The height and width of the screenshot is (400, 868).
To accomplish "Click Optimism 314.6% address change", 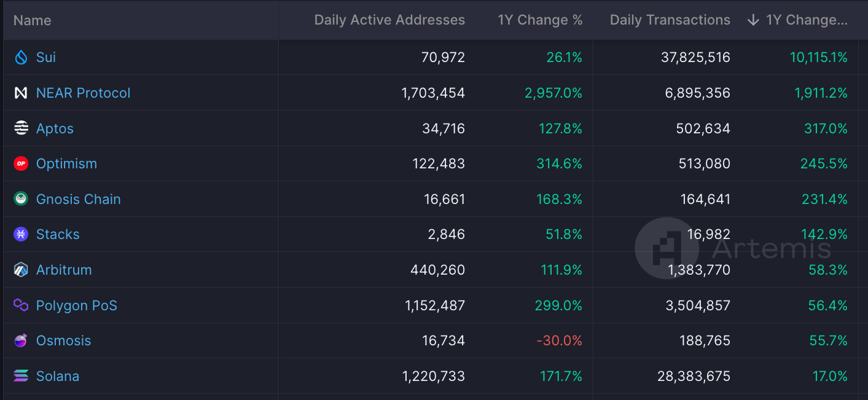I will pos(559,163).
